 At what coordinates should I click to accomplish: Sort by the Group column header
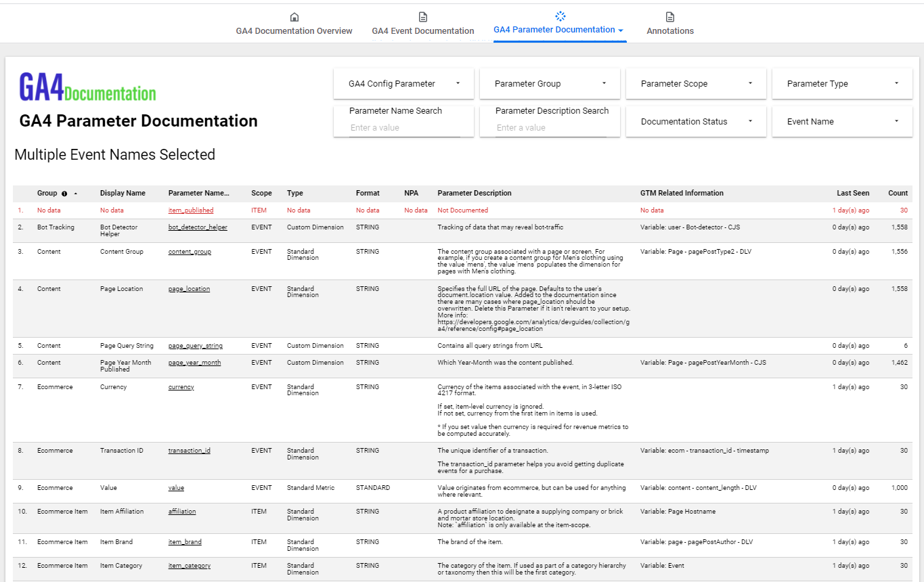pyautogui.click(x=47, y=194)
